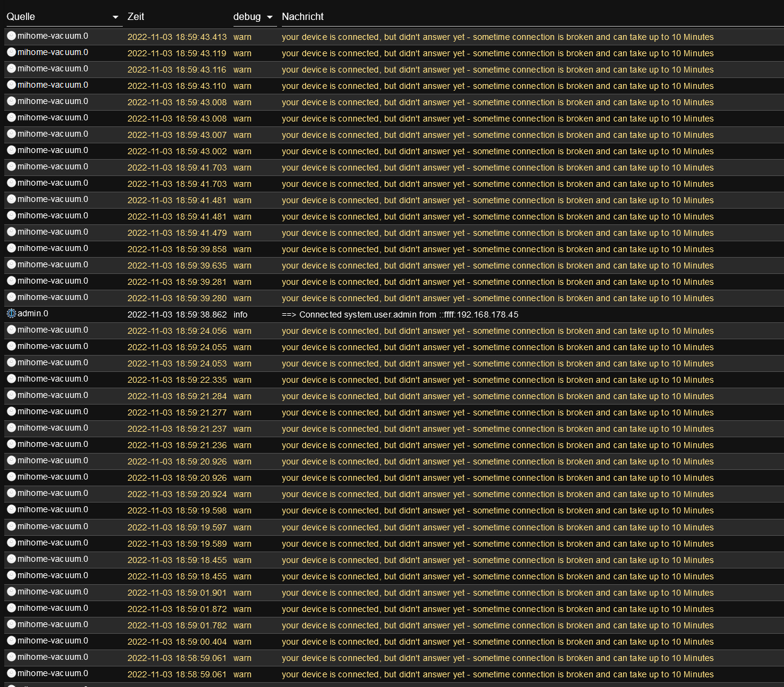Click mihome-vacuum icon in the 18:59:01.901 row

coord(11,592)
